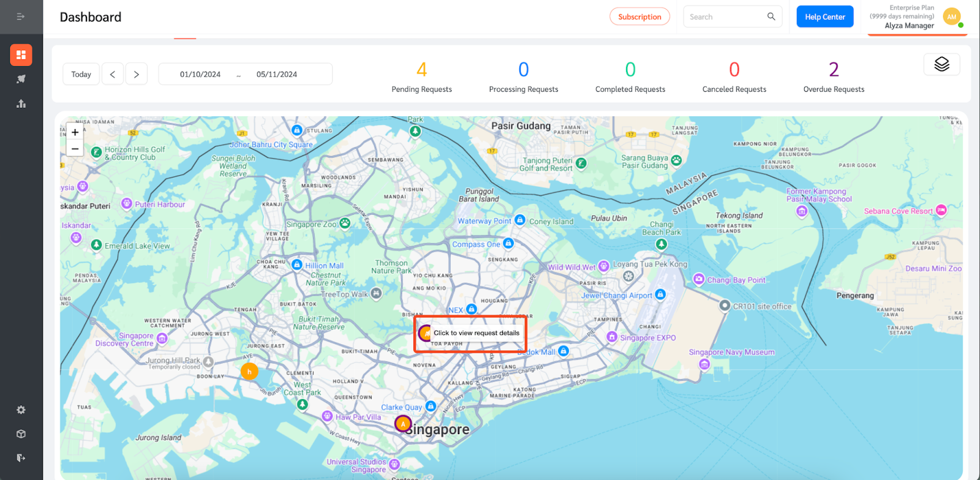Click the Hillion Mall map pin

pos(297,264)
